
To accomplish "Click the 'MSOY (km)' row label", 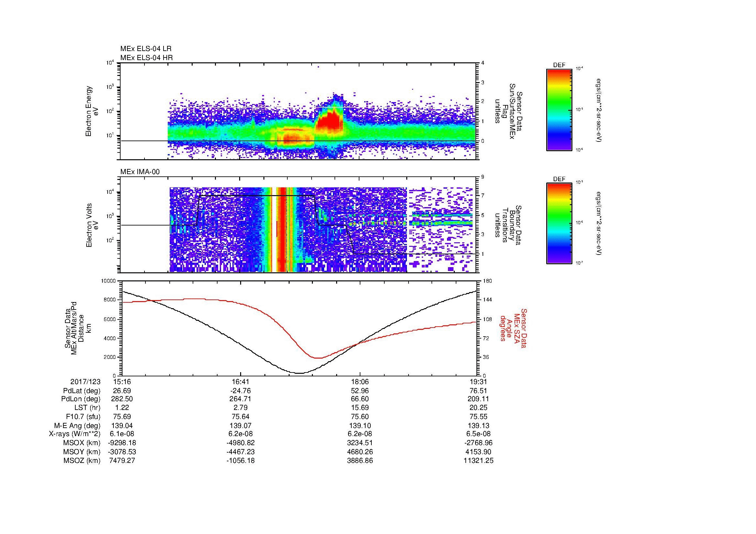I will (x=82, y=452).
